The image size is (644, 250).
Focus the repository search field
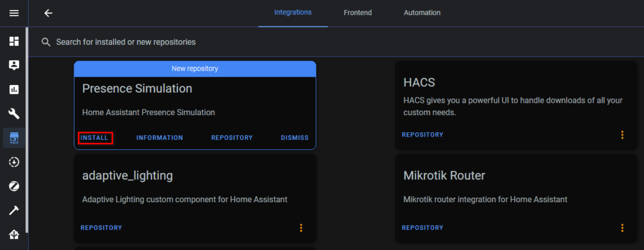(x=337, y=42)
